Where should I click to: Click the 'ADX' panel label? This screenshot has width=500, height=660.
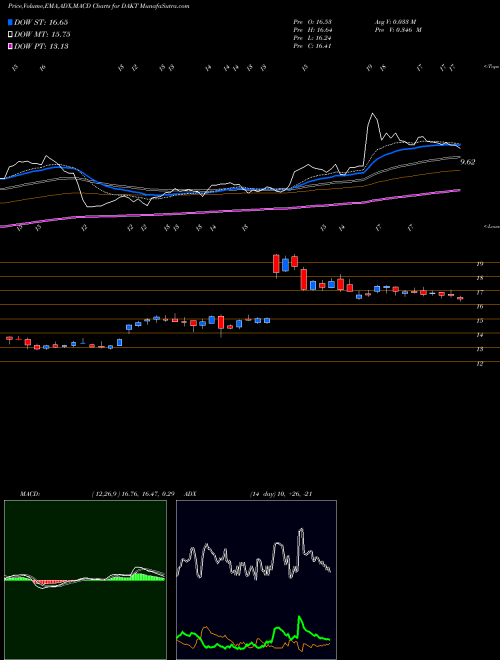[191, 494]
